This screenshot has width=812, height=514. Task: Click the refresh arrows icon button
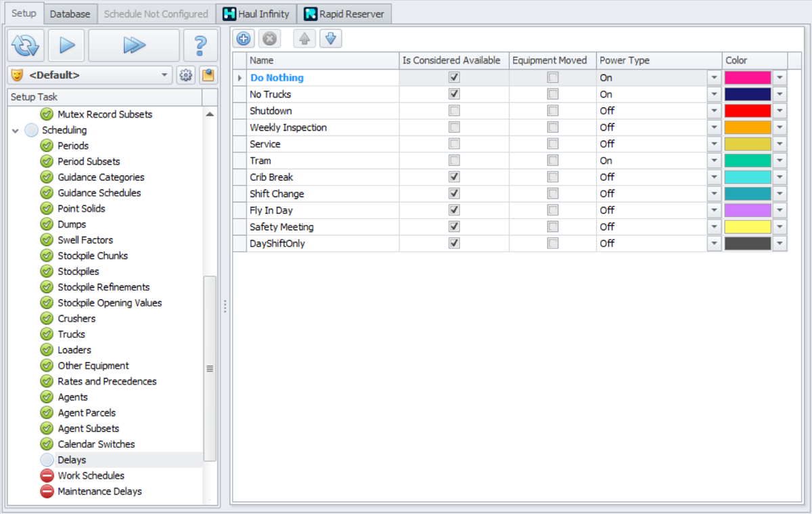(x=26, y=45)
